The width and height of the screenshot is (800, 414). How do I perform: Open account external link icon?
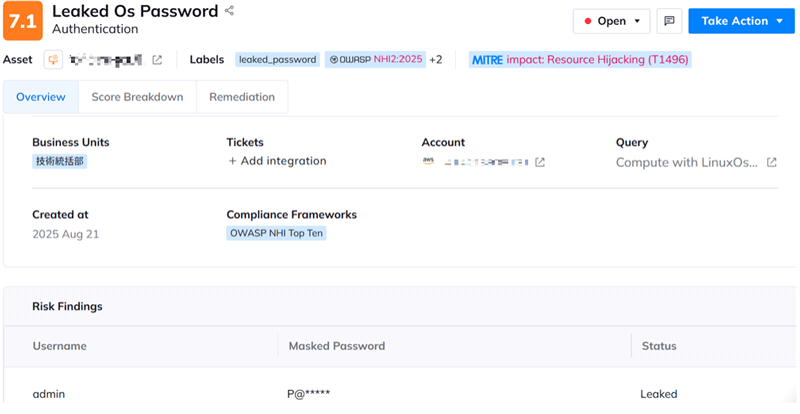(x=540, y=162)
